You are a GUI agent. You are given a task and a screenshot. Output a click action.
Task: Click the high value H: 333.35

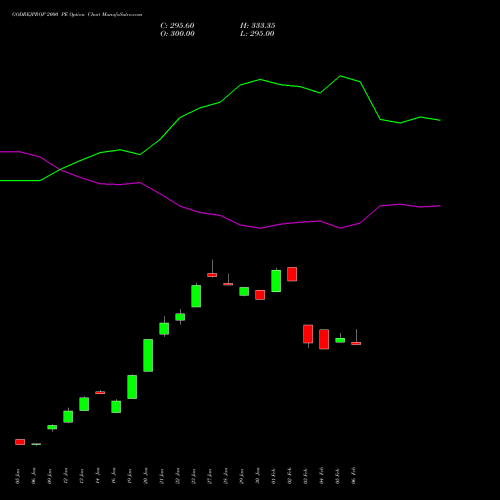pyautogui.click(x=258, y=26)
